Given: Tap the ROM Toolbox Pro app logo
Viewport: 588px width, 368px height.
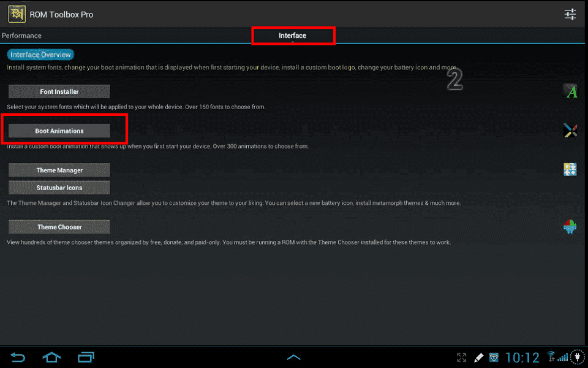Looking at the screenshot, I should tap(17, 14).
